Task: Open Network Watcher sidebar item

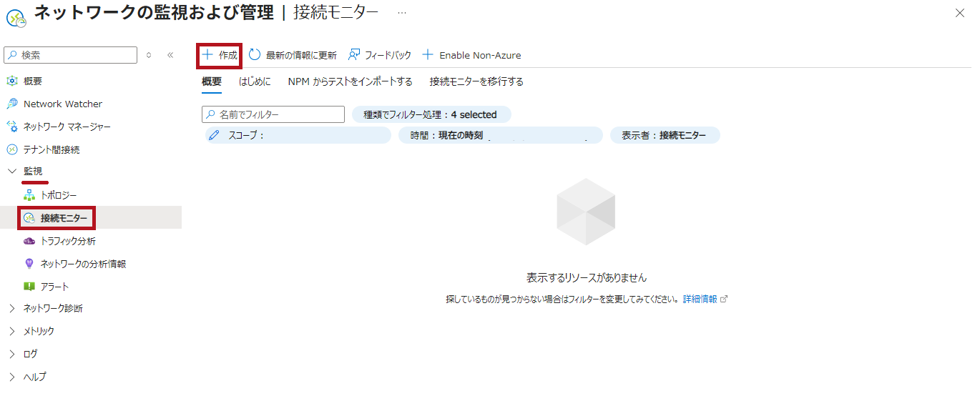Action: pyautogui.click(x=63, y=104)
